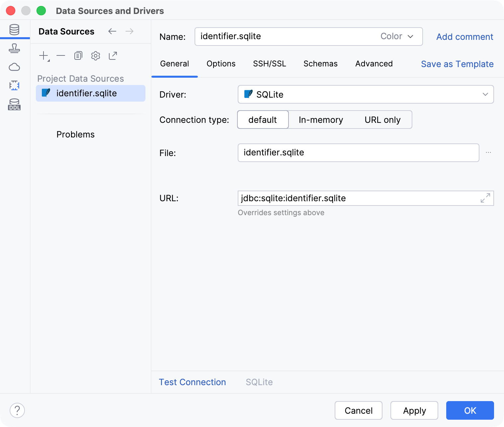Viewport: 504px width, 427px height.
Task: Add a new data source with plus icon
Action: tap(44, 56)
